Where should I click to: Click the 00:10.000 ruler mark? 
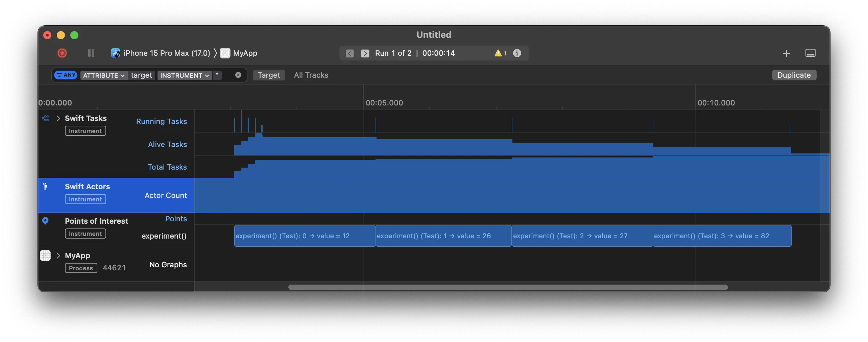point(716,103)
